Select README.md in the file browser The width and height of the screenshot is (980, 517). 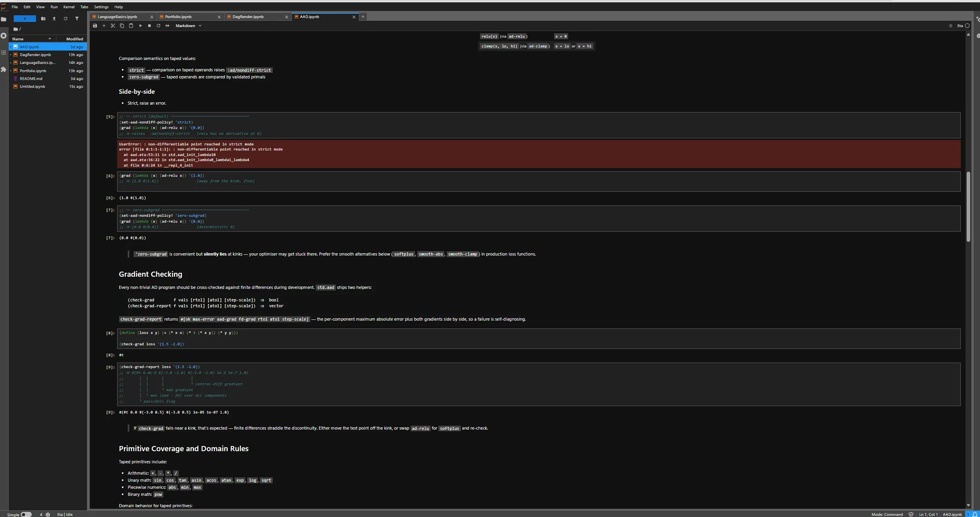coord(48,78)
